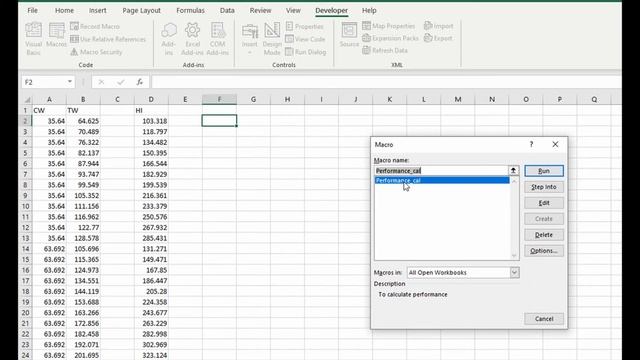Open COM Add-ins
This screenshot has width=640, height=360.
point(218,39)
